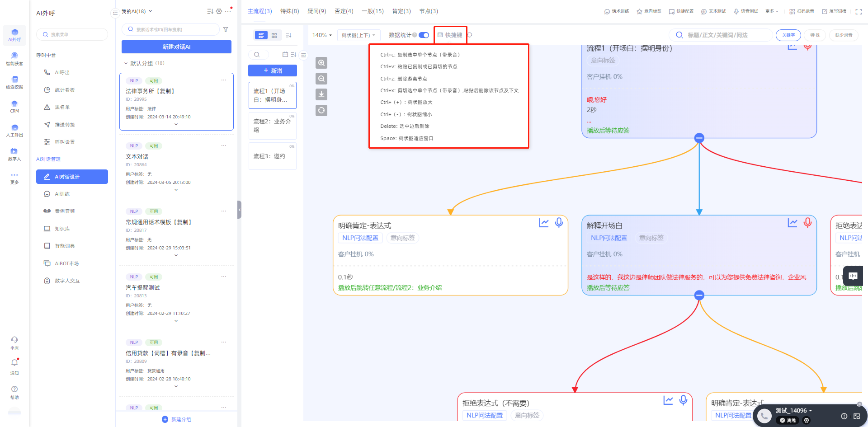
Task: Expand details of 法律事务所【复制】 card
Action: 176,124
